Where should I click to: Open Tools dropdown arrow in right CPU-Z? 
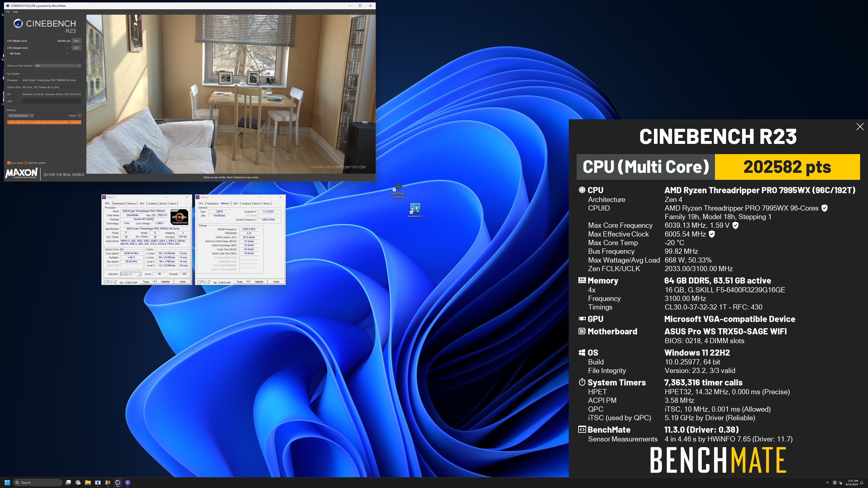pos(248,282)
